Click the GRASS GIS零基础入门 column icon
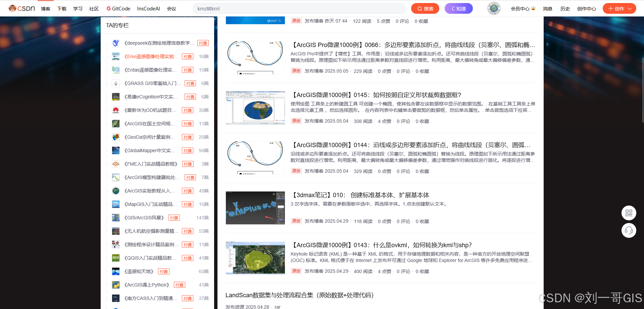 point(116,83)
